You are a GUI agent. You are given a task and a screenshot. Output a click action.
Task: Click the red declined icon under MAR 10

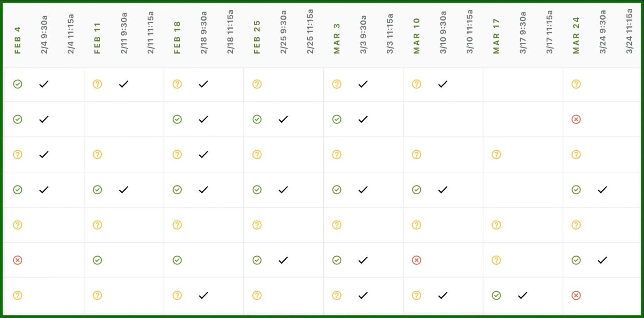click(416, 260)
